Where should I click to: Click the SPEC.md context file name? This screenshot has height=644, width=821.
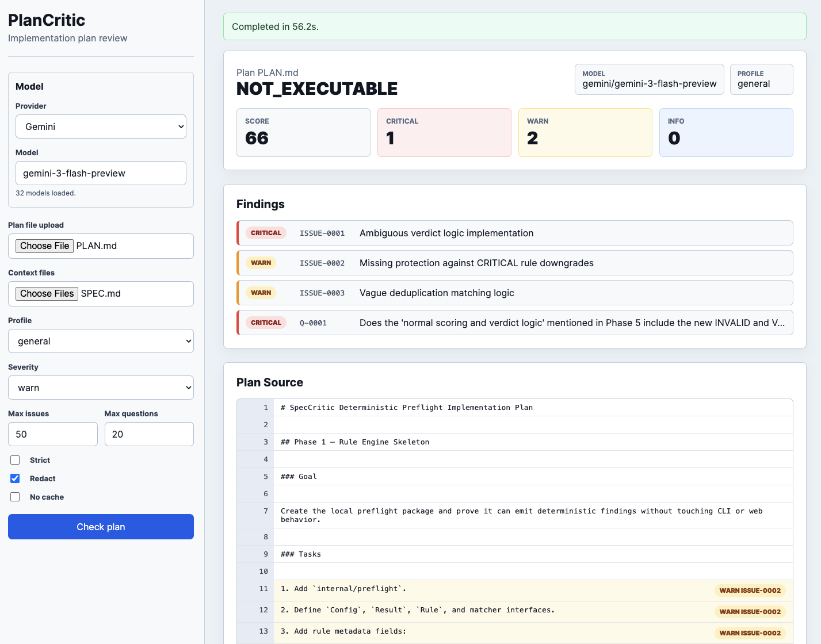coord(101,293)
